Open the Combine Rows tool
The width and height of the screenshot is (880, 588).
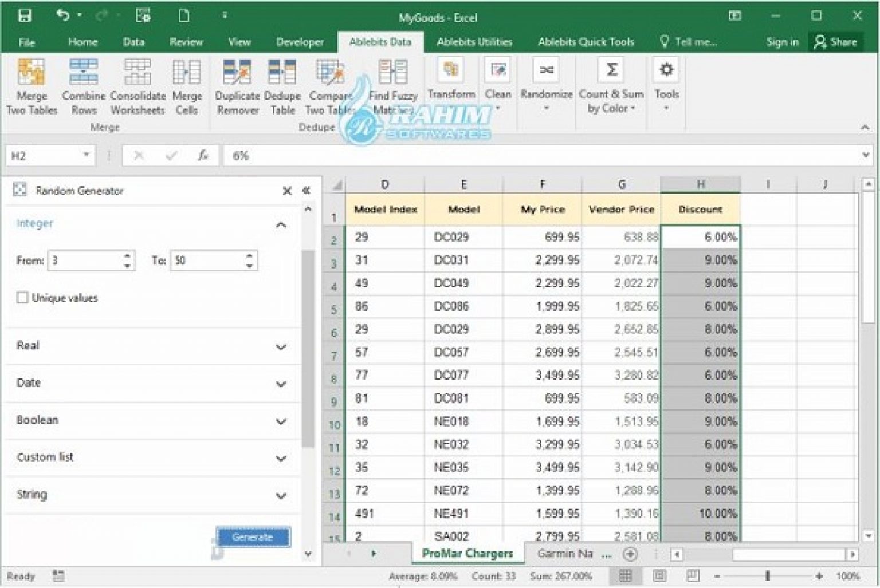coord(84,86)
